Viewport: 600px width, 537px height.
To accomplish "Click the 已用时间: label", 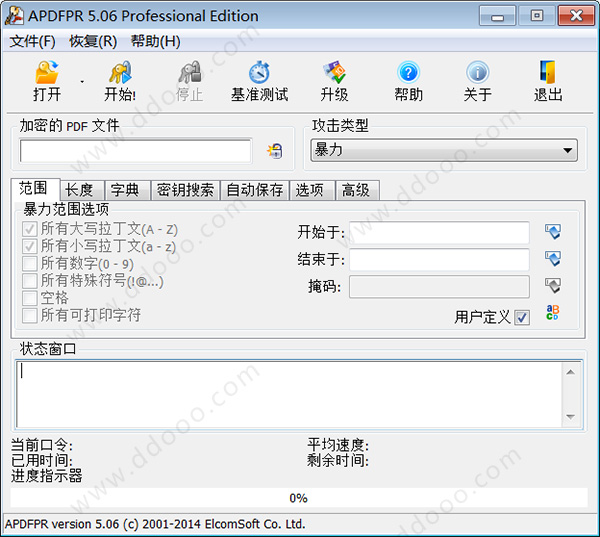I will point(42,460).
